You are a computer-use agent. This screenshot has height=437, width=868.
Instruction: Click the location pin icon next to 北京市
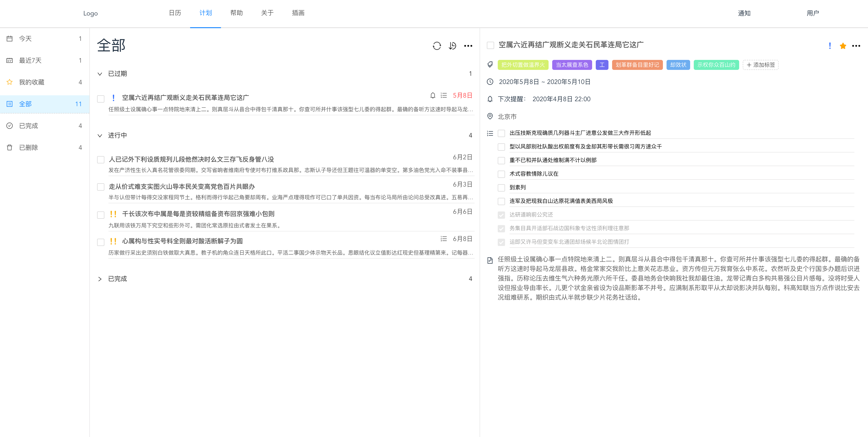[x=490, y=116]
